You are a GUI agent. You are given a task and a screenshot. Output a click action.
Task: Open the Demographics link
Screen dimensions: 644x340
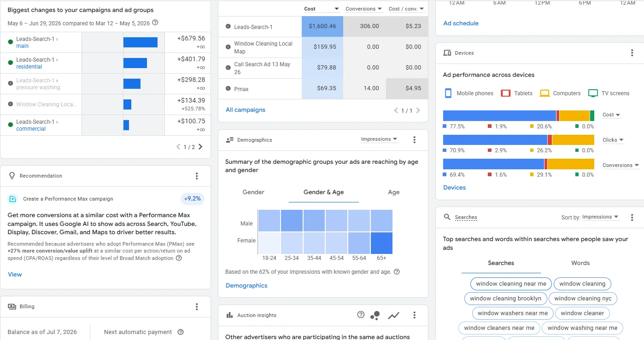pos(246,286)
